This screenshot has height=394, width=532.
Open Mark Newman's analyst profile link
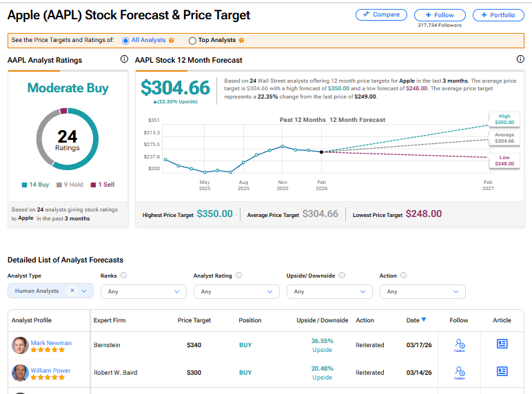[51, 343]
